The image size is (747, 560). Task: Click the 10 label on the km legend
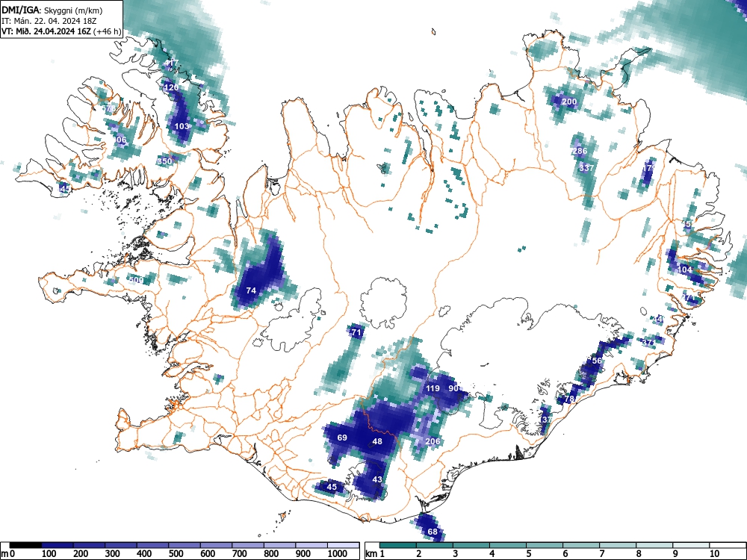[x=715, y=554]
